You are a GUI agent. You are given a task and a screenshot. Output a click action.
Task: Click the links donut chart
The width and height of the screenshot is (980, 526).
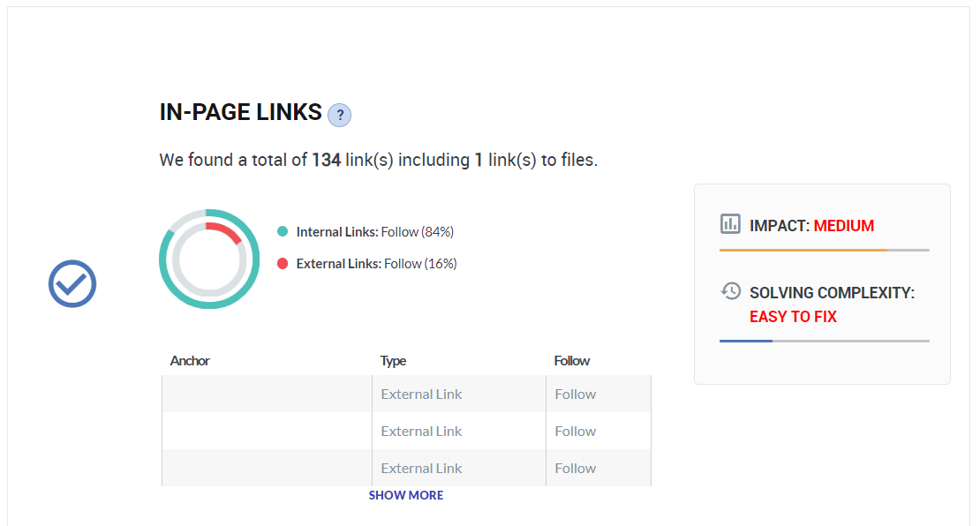[x=209, y=259]
